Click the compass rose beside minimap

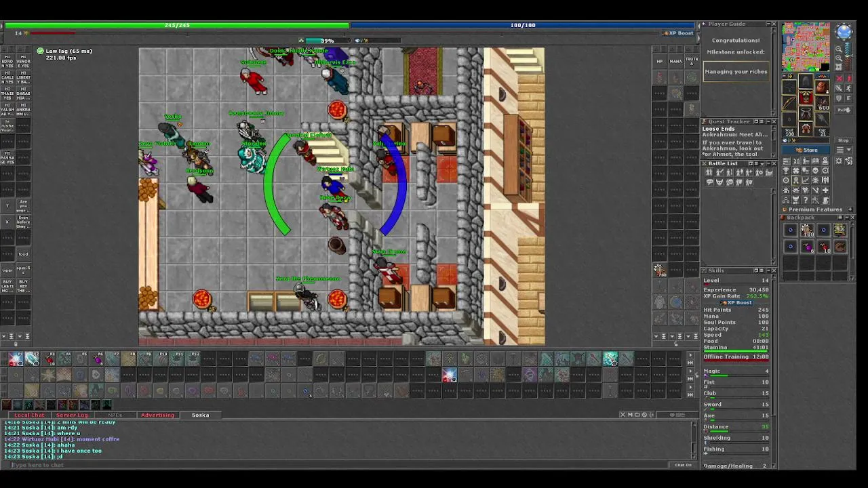tap(844, 32)
